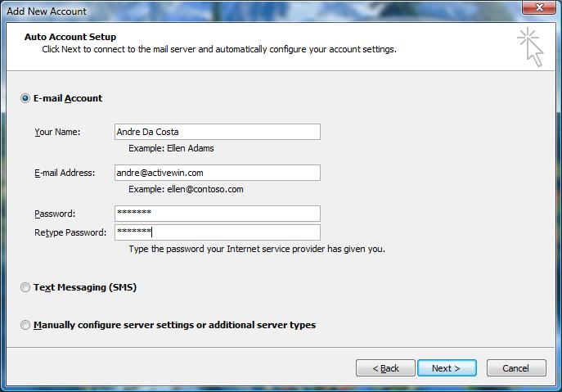562x392 pixels.
Task: Click the Retype Password label
Action: 70,232
